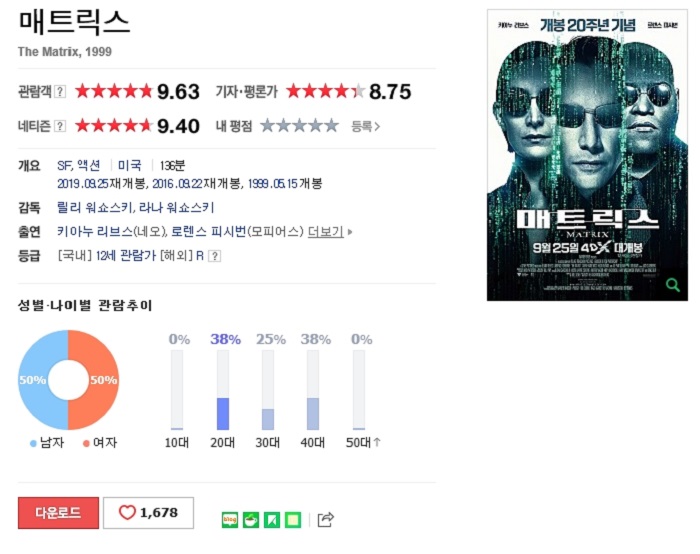Screen dimensions: 700x554
Task: Share this movie to Naver Blog
Action: (x=229, y=520)
